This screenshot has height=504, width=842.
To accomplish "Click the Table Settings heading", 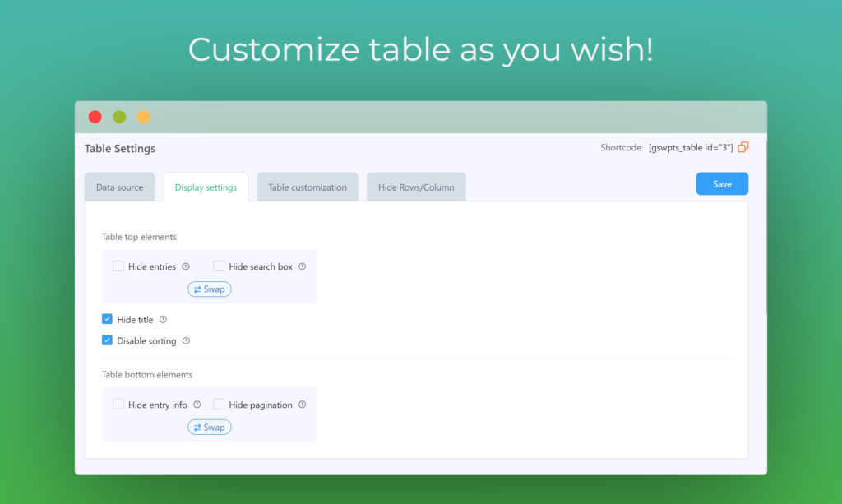I will point(120,149).
